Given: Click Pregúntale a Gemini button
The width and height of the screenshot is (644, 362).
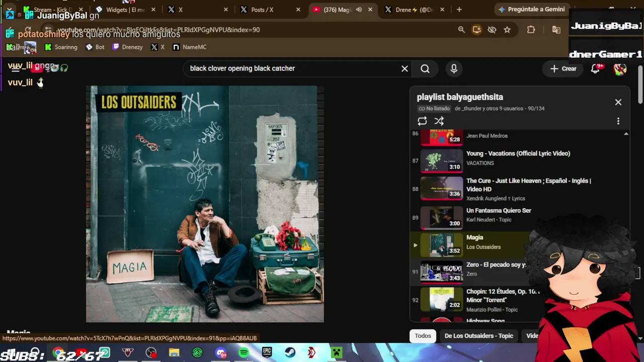Looking at the screenshot, I should point(531,10).
